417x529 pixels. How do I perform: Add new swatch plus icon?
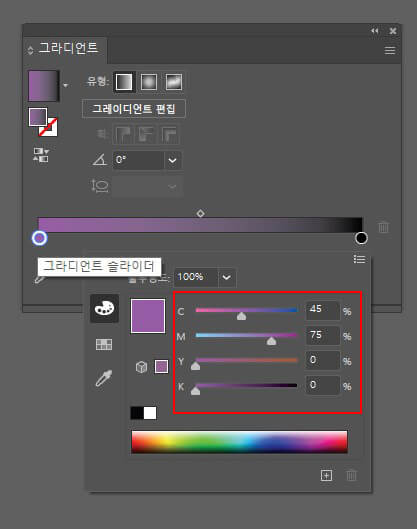click(x=326, y=475)
